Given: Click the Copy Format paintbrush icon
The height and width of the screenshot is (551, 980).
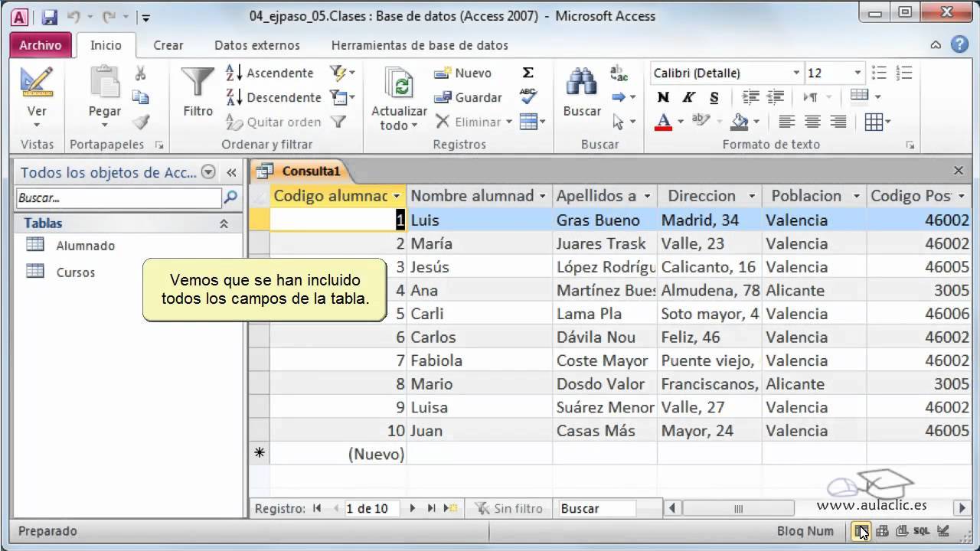Looking at the screenshot, I should coord(141,122).
